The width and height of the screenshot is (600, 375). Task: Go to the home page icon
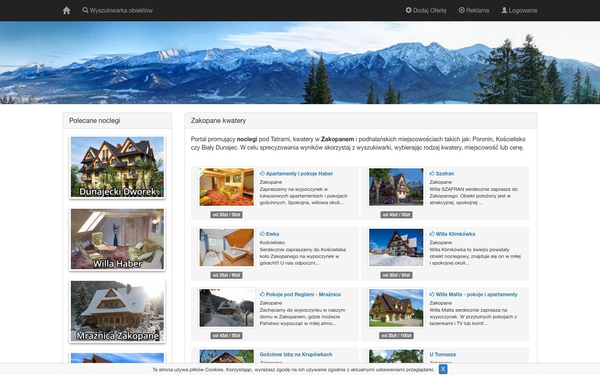click(66, 10)
